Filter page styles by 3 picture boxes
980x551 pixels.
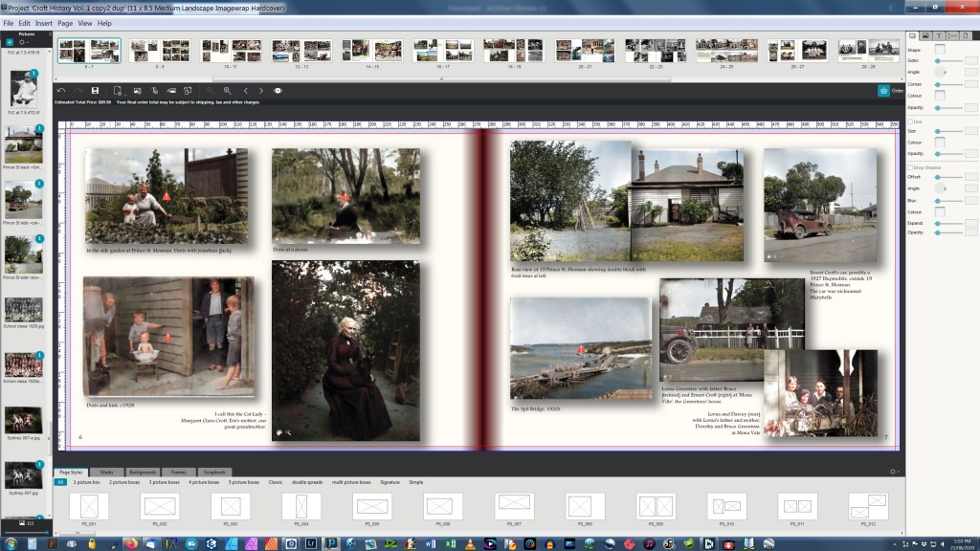(x=164, y=482)
